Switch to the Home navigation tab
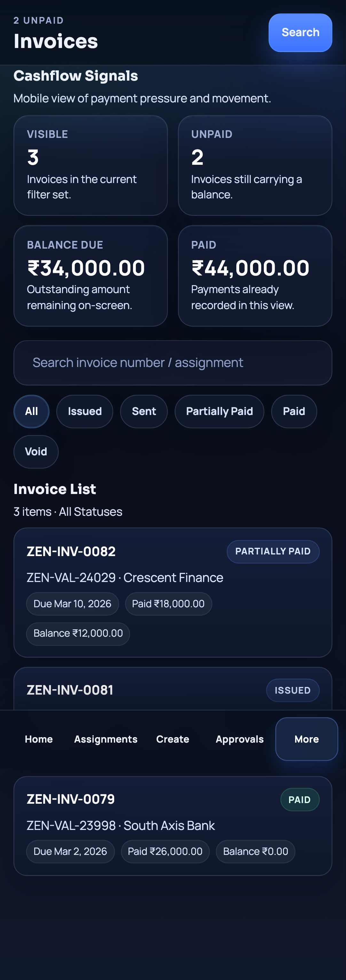 [38, 738]
